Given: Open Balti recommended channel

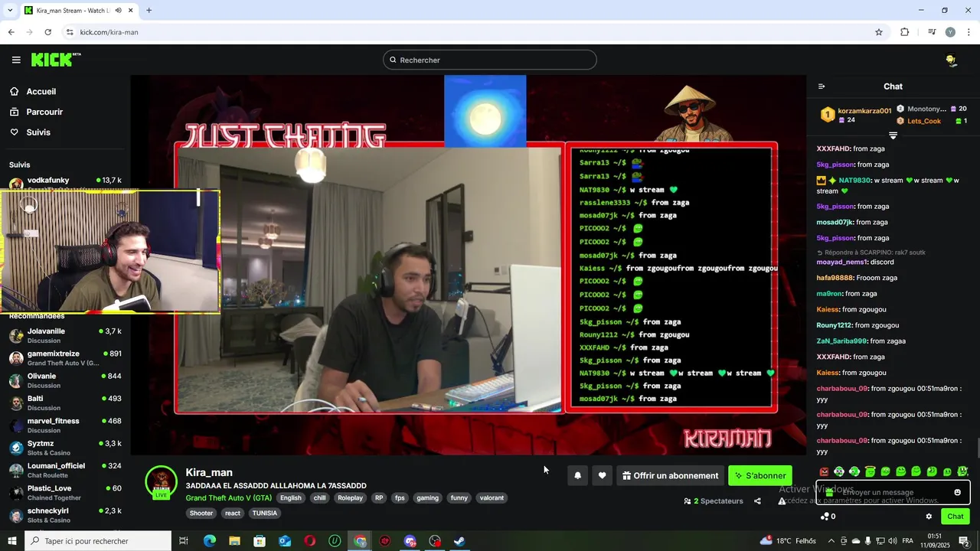Looking at the screenshot, I should point(65,403).
